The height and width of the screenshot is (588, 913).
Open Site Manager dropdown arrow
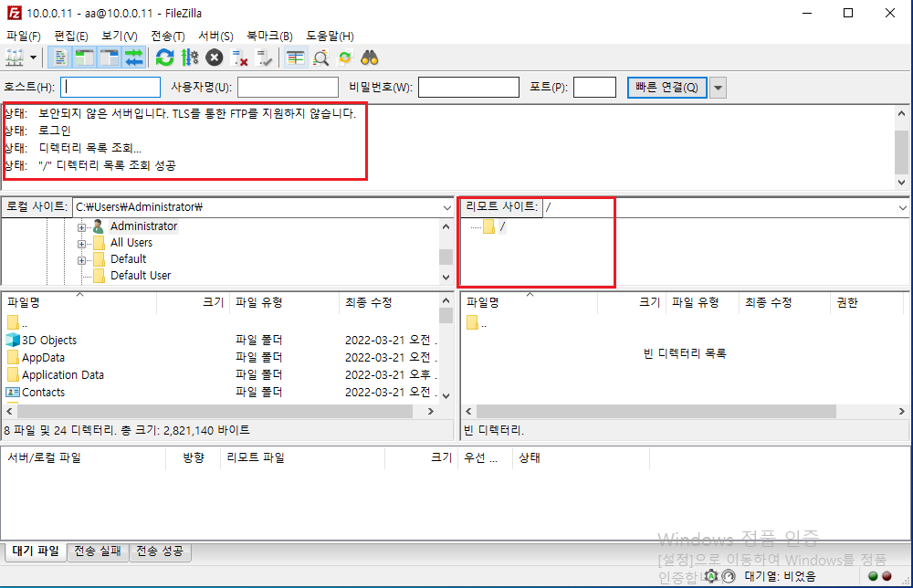pos(33,58)
